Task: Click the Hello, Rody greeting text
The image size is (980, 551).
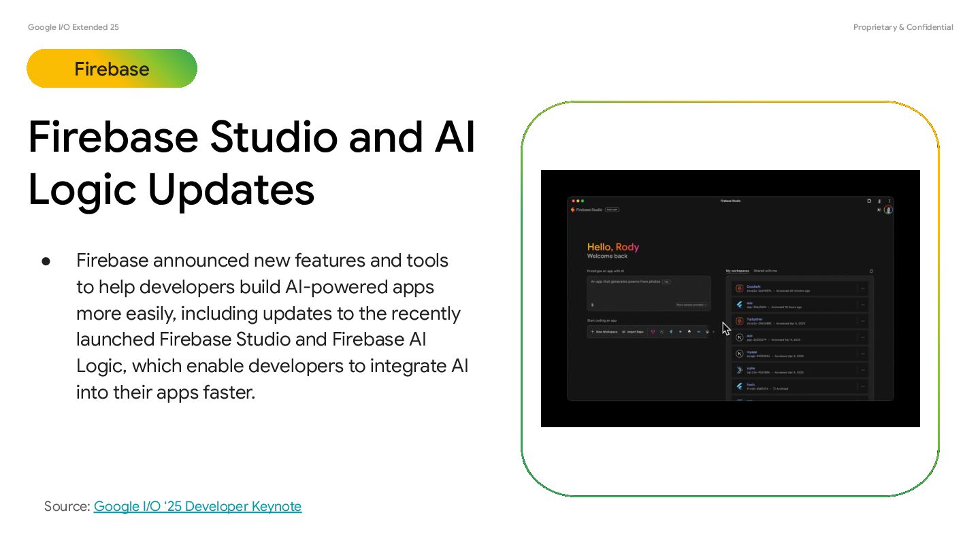Action: (x=613, y=247)
